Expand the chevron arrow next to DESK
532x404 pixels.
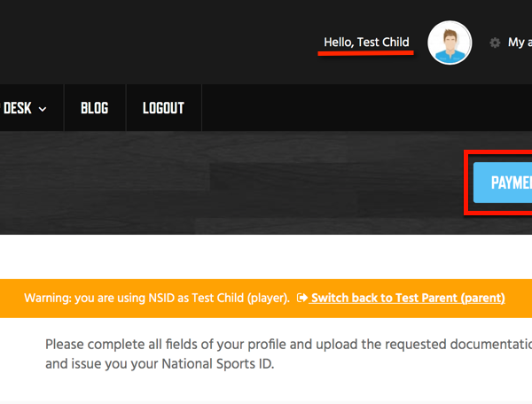point(43,109)
